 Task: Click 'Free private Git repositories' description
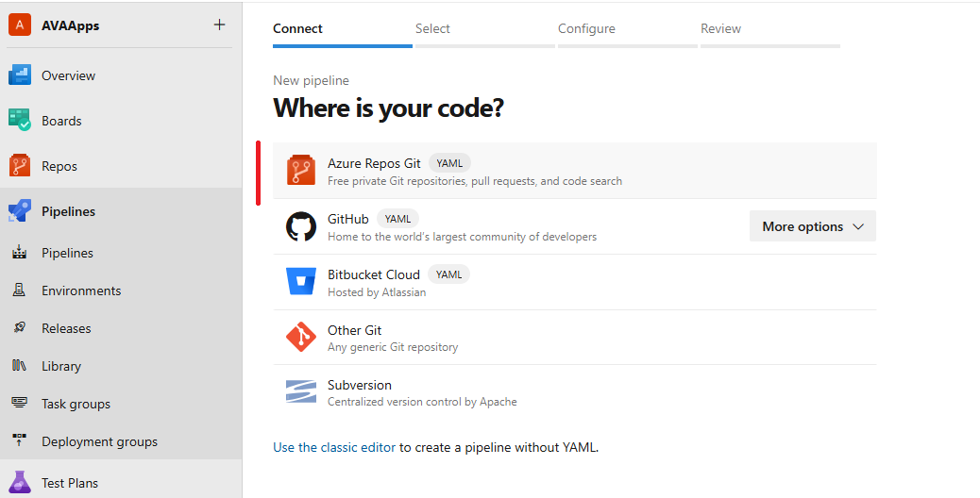475,181
